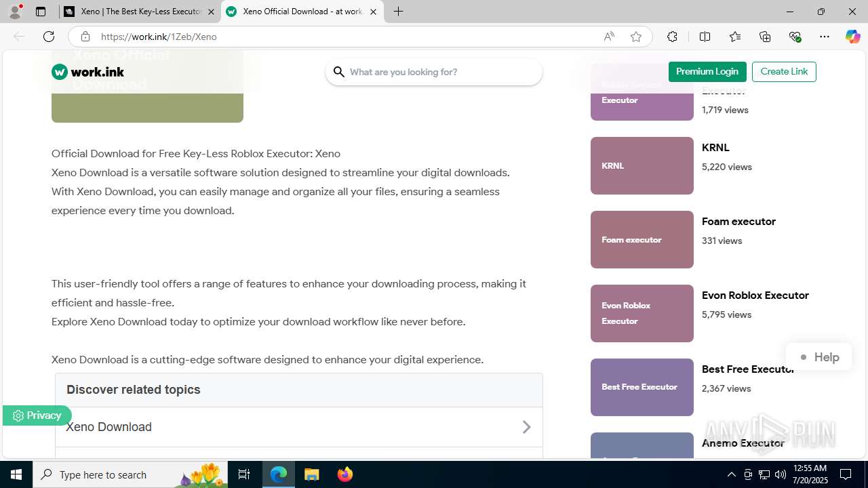This screenshot has height=488, width=868.
Task: Focus the 'What are you looking for?' search box
Action: click(434, 72)
